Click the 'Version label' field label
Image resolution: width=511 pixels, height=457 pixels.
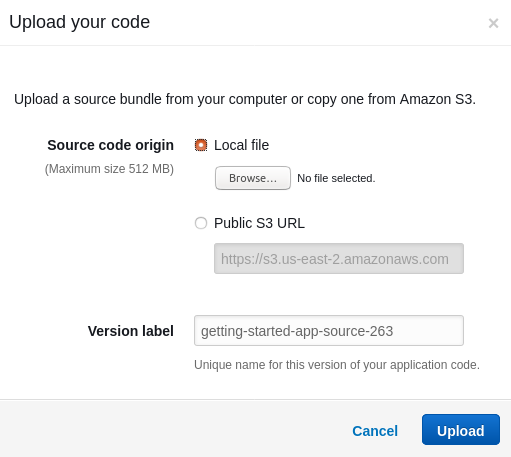[131, 331]
